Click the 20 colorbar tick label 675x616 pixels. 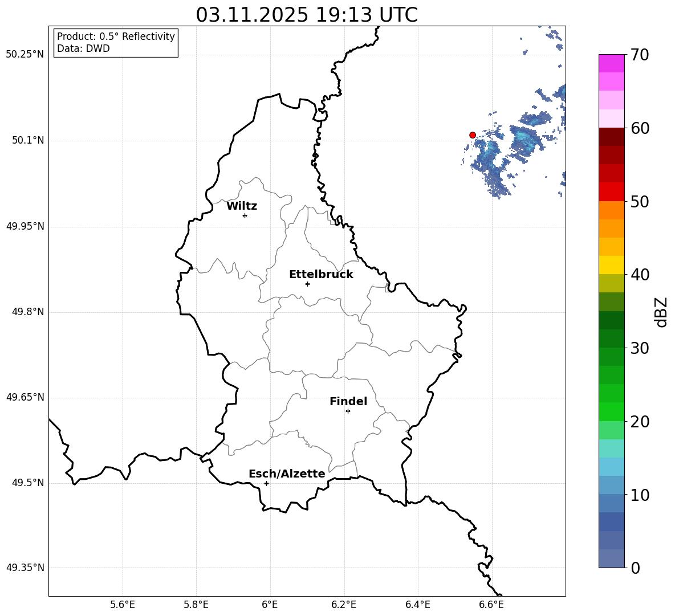click(640, 422)
